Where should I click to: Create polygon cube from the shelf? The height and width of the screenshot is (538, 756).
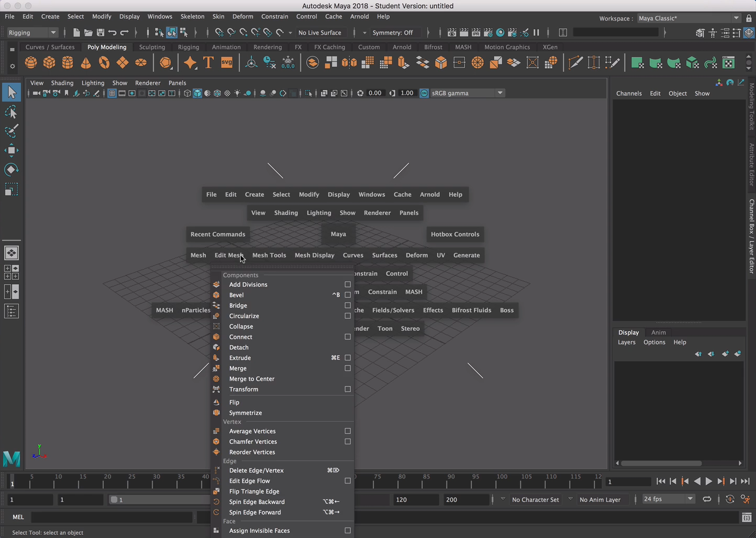click(49, 63)
